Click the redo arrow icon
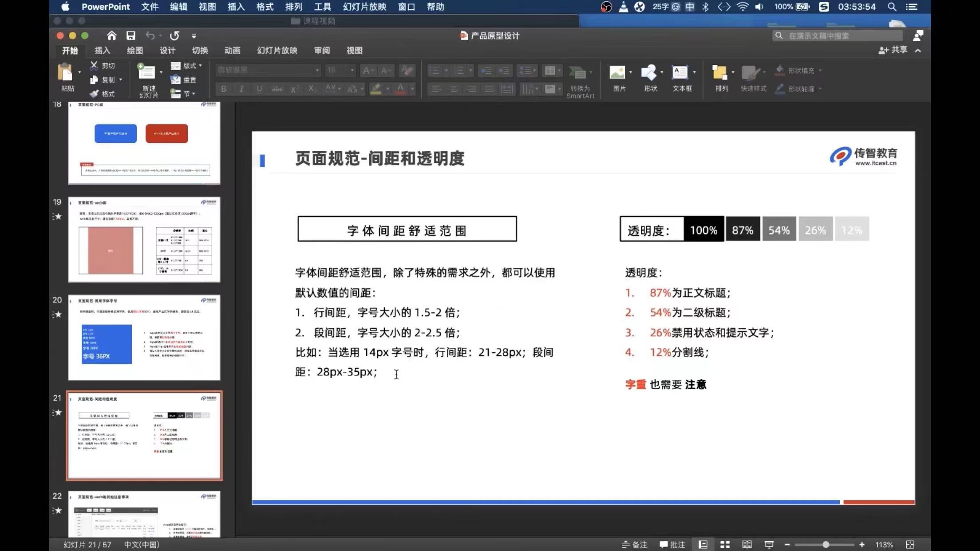 click(x=174, y=35)
